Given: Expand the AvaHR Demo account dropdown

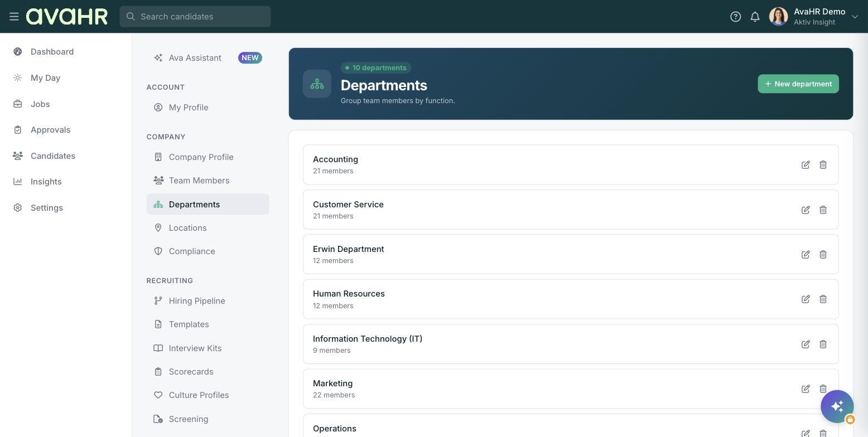Looking at the screenshot, I should pyautogui.click(x=855, y=17).
